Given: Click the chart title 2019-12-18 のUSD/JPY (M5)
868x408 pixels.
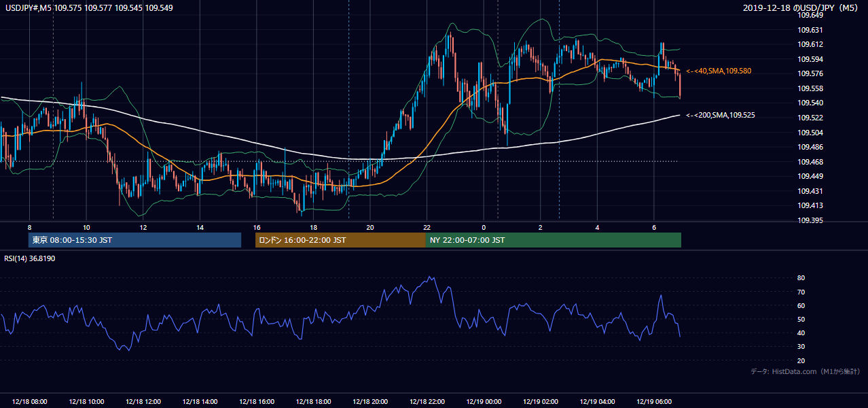Looking at the screenshot, I should coord(801,8).
